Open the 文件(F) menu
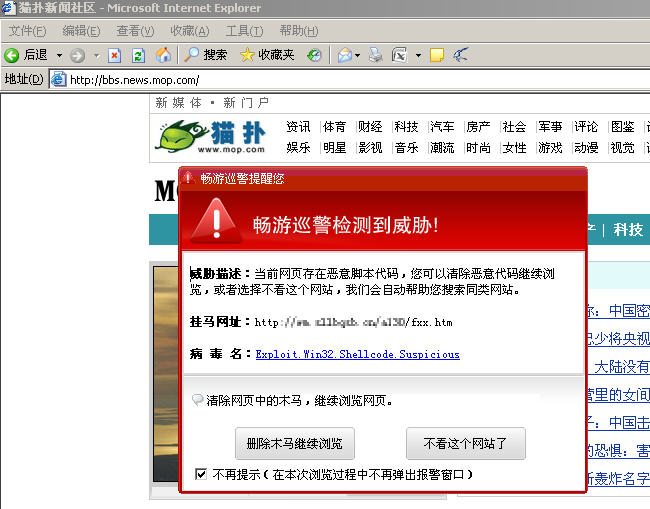Screen dimensions: 650x509 pyautogui.click(x=27, y=31)
